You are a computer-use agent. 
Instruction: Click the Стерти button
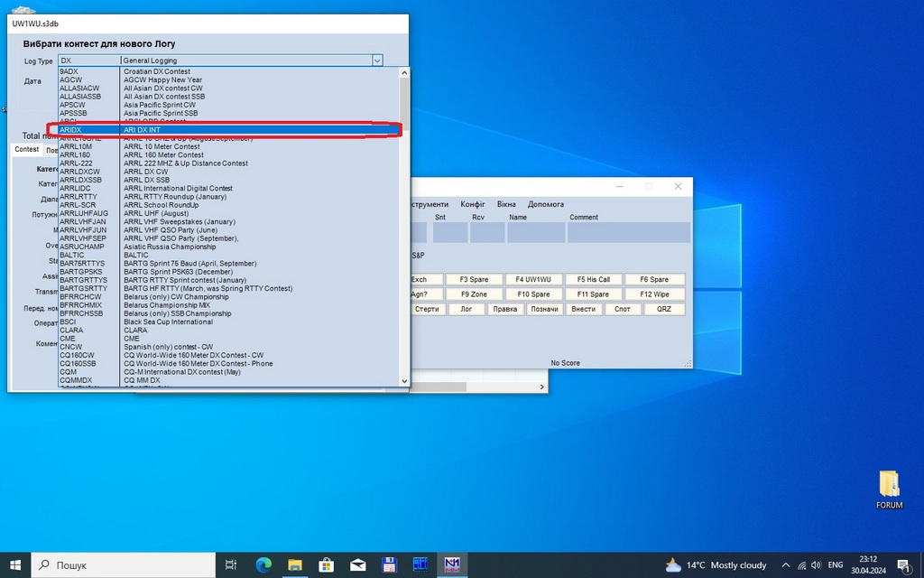tap(427, 309)
